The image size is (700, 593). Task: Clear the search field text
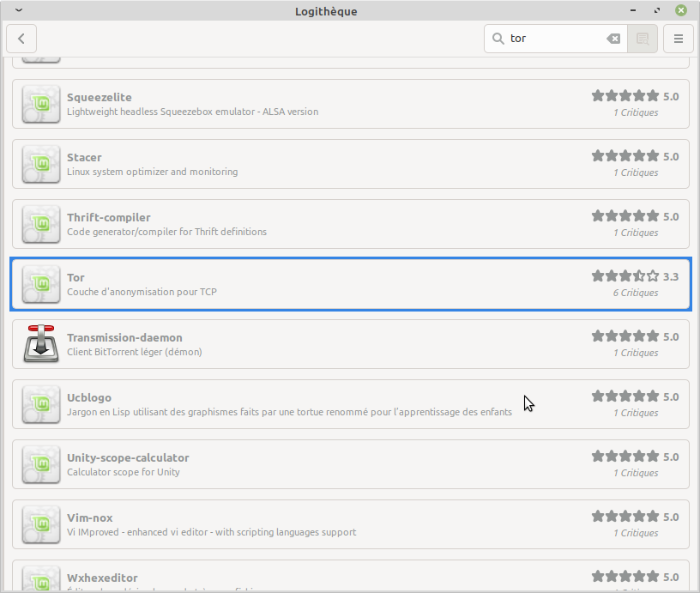click(613, 39)
